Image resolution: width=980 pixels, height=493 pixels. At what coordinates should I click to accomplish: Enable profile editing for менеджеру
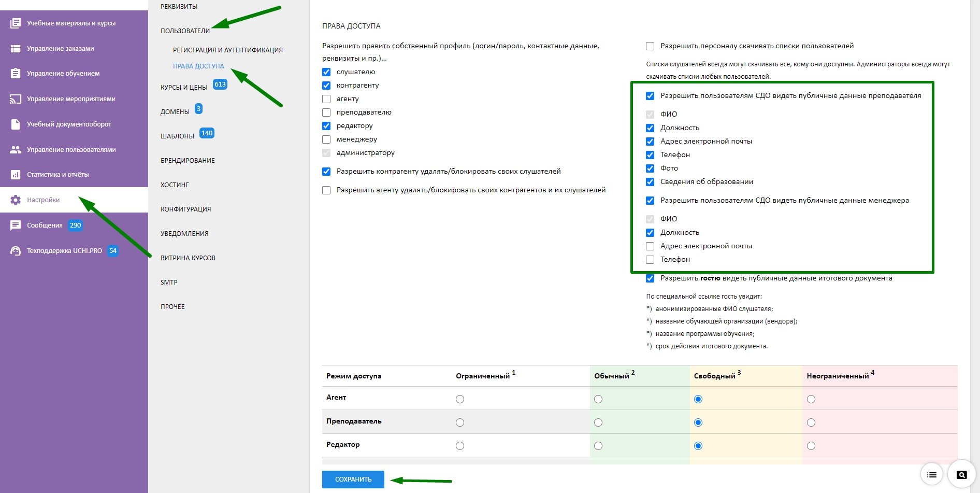click(326, 139)
